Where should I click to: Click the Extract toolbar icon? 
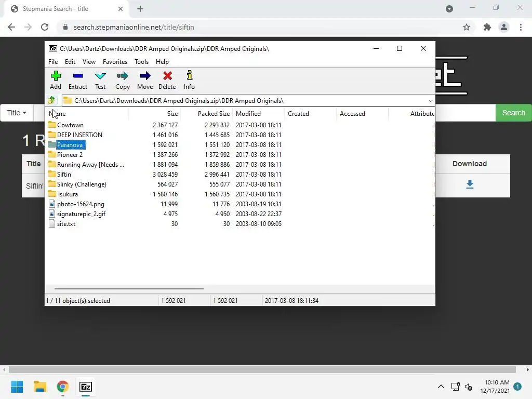pos(78,76)
